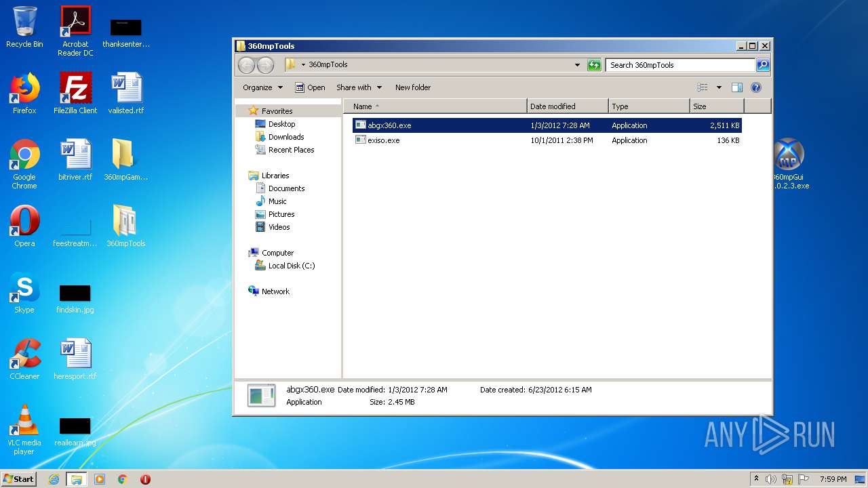
Task: Click the search magnifier icon
Action: [x=763, y=65]
